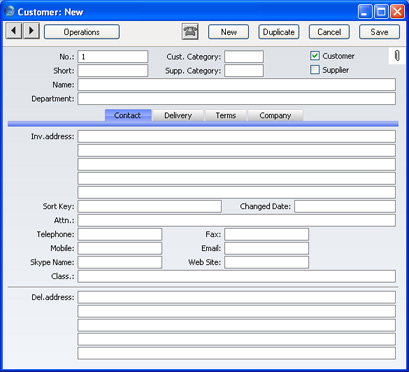
Task: Click the Cust. Category field
Action: (x=244, y=57)
